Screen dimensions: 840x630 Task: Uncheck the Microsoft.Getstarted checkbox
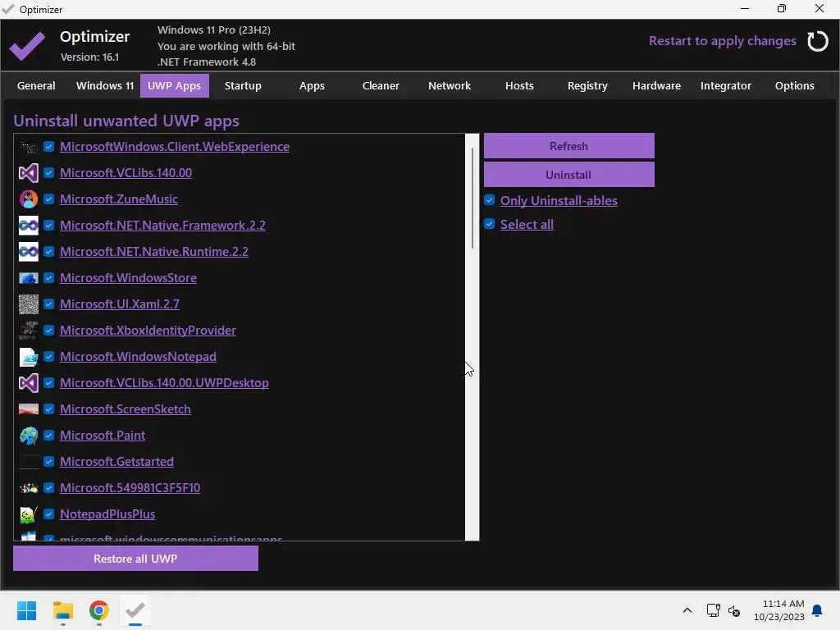(48, 462)
